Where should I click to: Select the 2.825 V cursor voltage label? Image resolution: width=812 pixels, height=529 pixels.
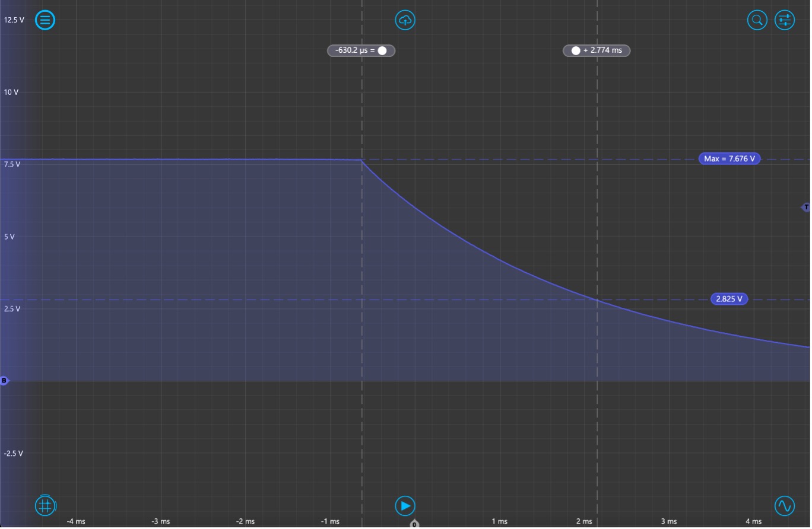[729, 299]
